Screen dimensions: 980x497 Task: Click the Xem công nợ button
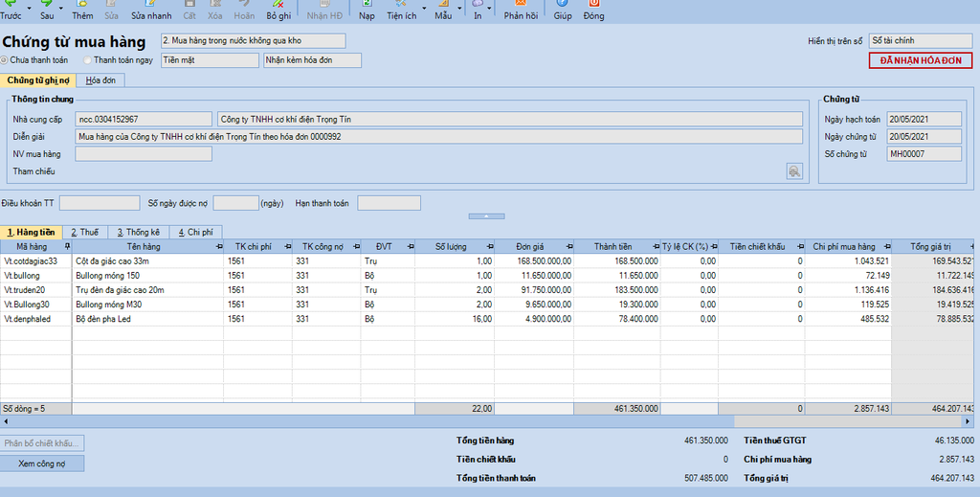42,463
